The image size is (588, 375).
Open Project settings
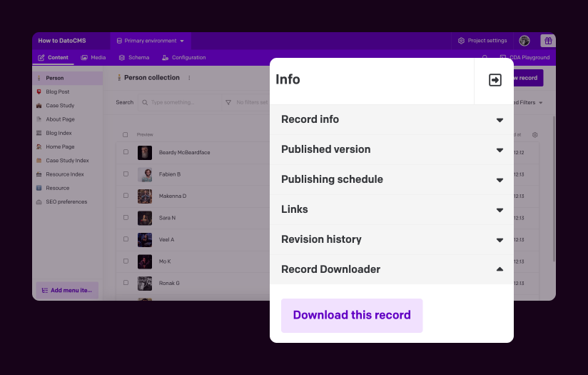pyautogui.click(x=482, y=41)
